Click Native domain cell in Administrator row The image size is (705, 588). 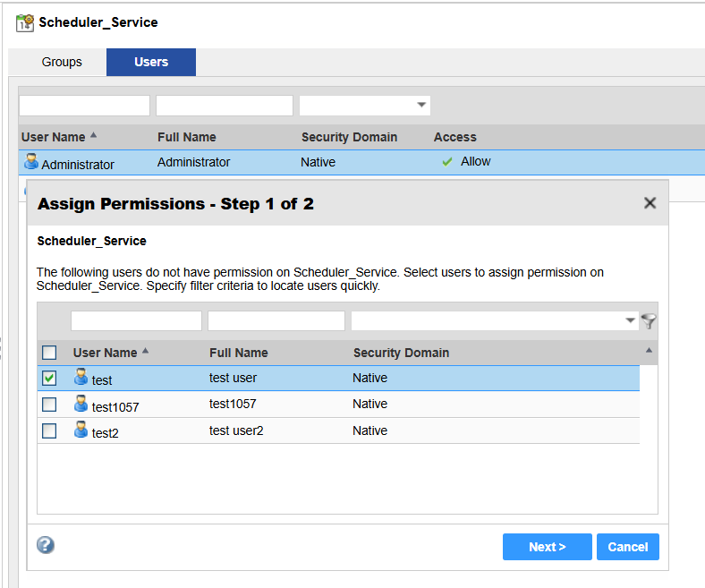coord(318,162)
